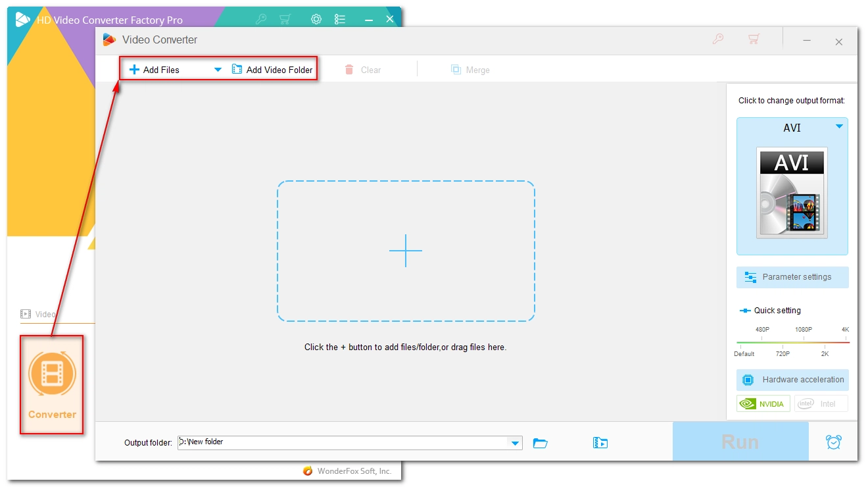Open the list menu icon in background window

(x=340, y=19)
